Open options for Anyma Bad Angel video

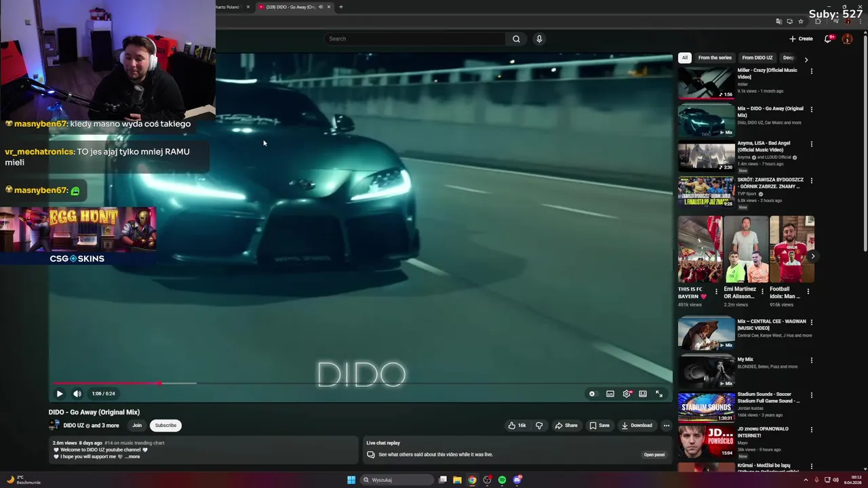(x=811, y=144)
